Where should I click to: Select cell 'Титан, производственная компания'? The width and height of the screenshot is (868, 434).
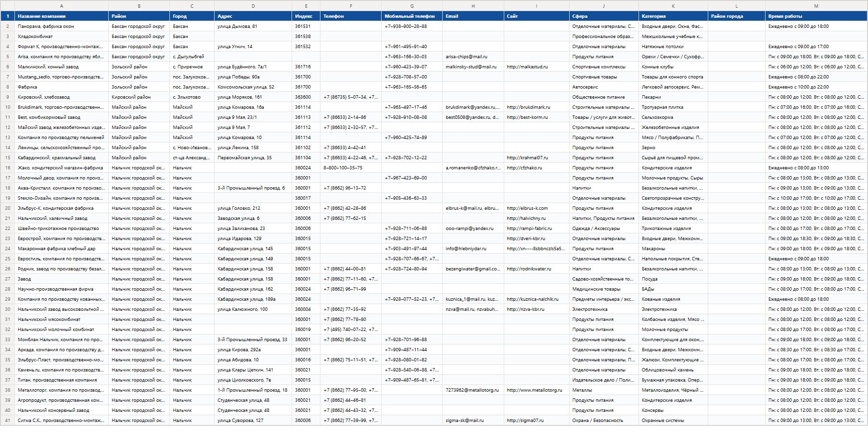62,380
